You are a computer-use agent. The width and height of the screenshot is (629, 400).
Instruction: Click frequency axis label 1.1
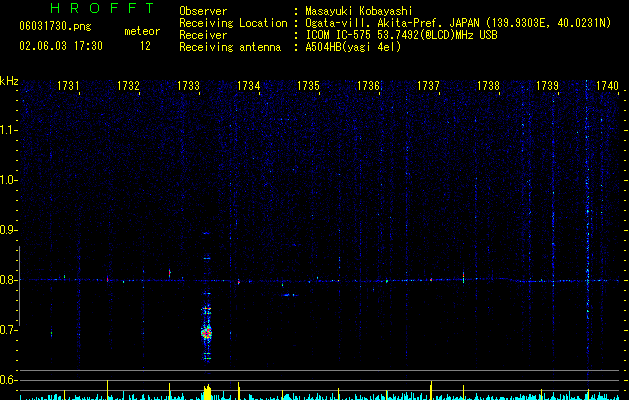(x=8, y=130)
